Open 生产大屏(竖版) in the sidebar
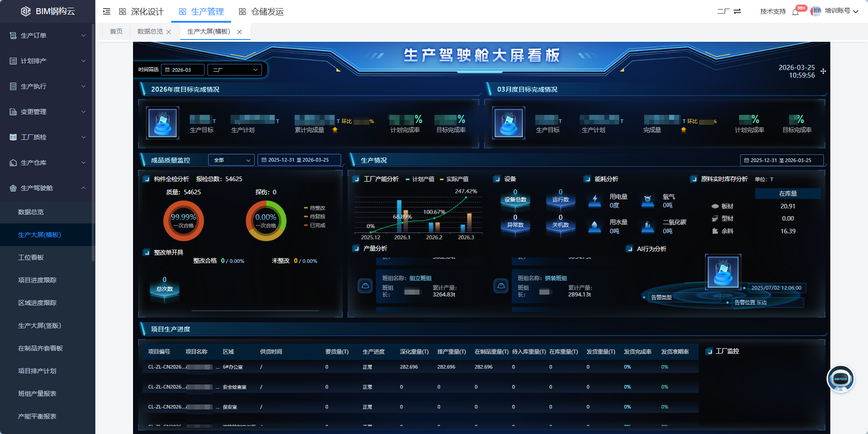Screen dimensions: 868x434 click(x=39, y=325)
